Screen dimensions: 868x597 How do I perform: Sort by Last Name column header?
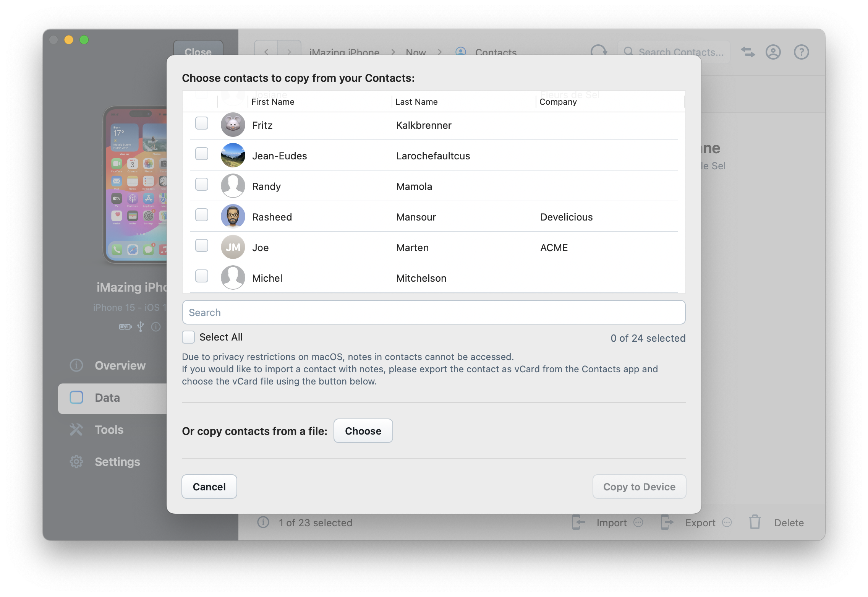416,102
